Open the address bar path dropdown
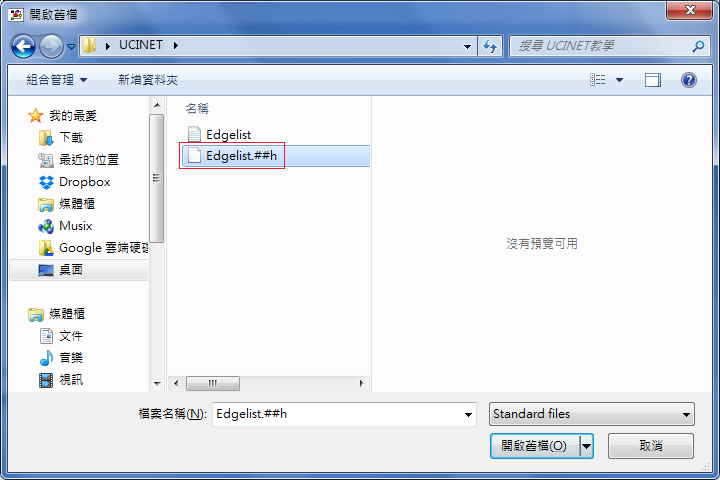 [x=467, y=46]
